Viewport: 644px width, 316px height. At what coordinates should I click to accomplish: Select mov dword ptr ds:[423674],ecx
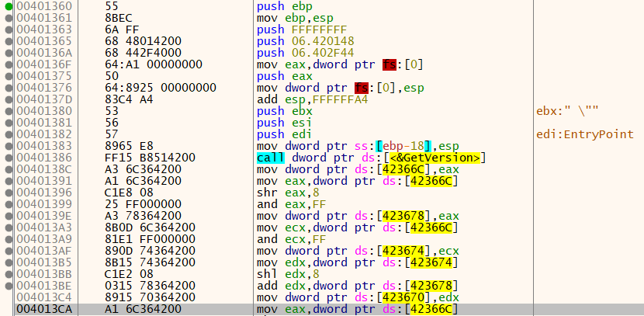(358, 251)
